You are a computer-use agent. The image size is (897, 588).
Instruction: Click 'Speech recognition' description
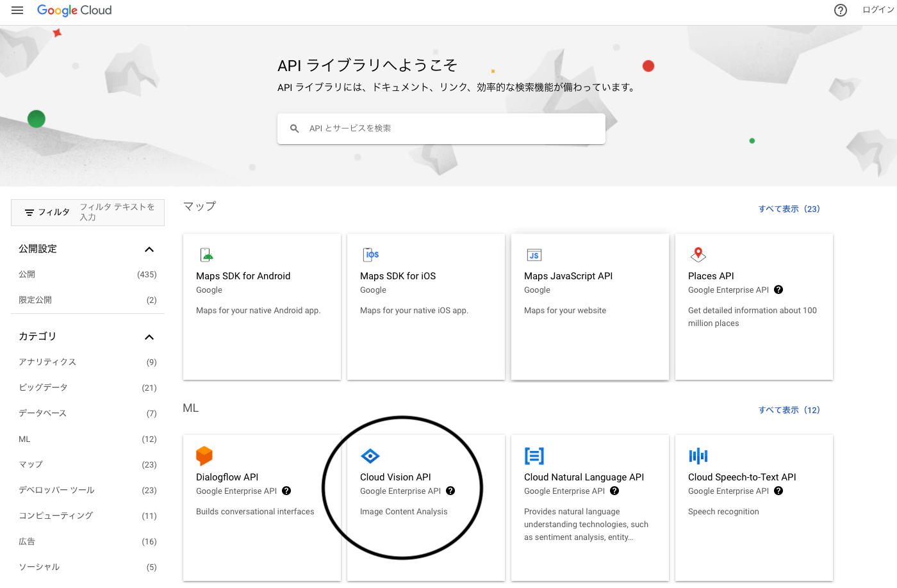tap(723, 512)
